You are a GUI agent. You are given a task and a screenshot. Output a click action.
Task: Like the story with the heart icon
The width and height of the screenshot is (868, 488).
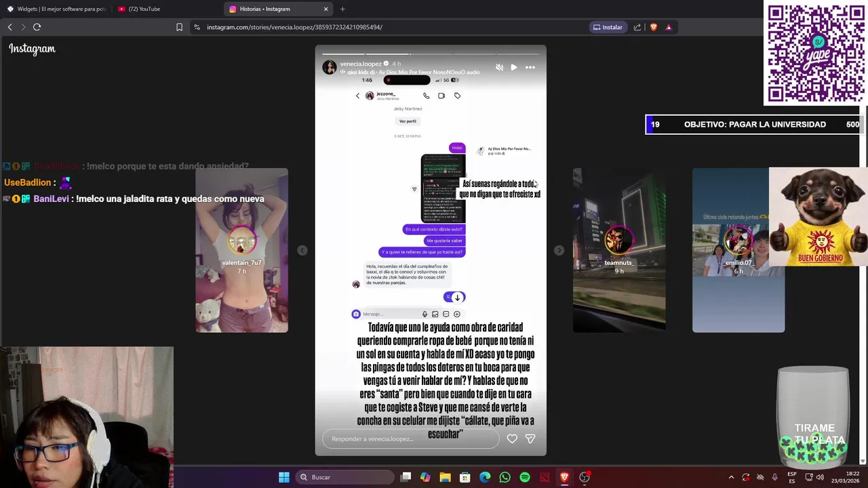[x=512, y=439]
